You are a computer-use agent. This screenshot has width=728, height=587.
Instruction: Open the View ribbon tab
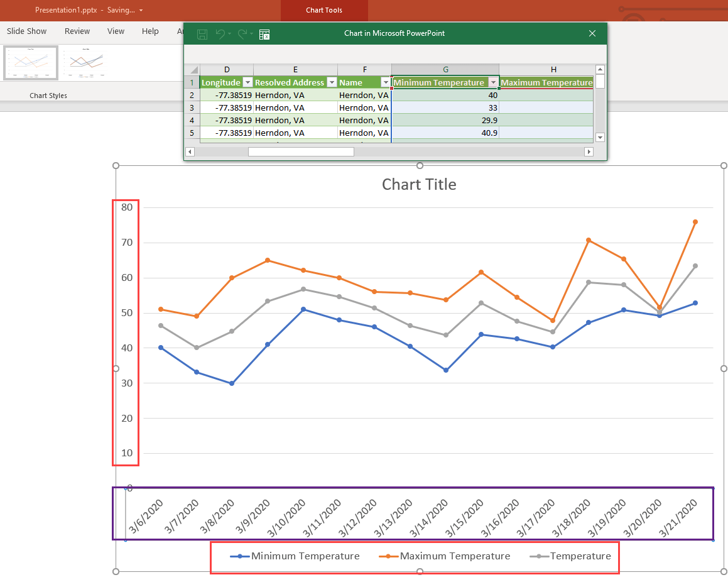[x=116, y=31]
